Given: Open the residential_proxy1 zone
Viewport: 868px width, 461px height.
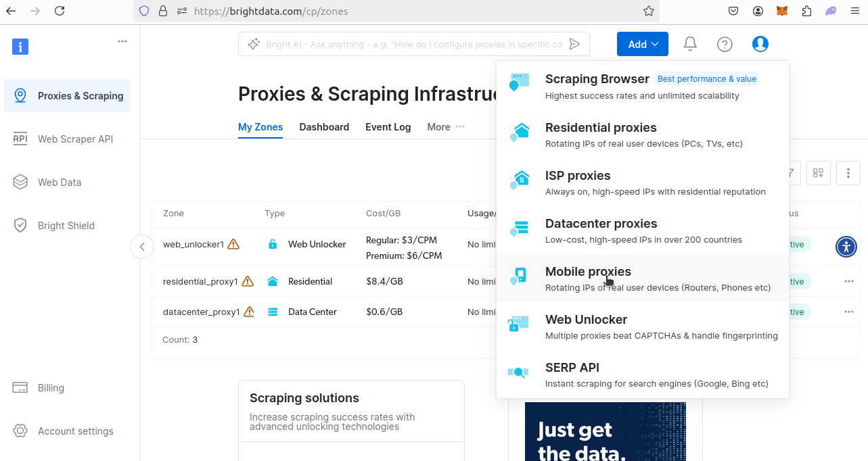Looking at the screenshot, I should coord(200,281).
